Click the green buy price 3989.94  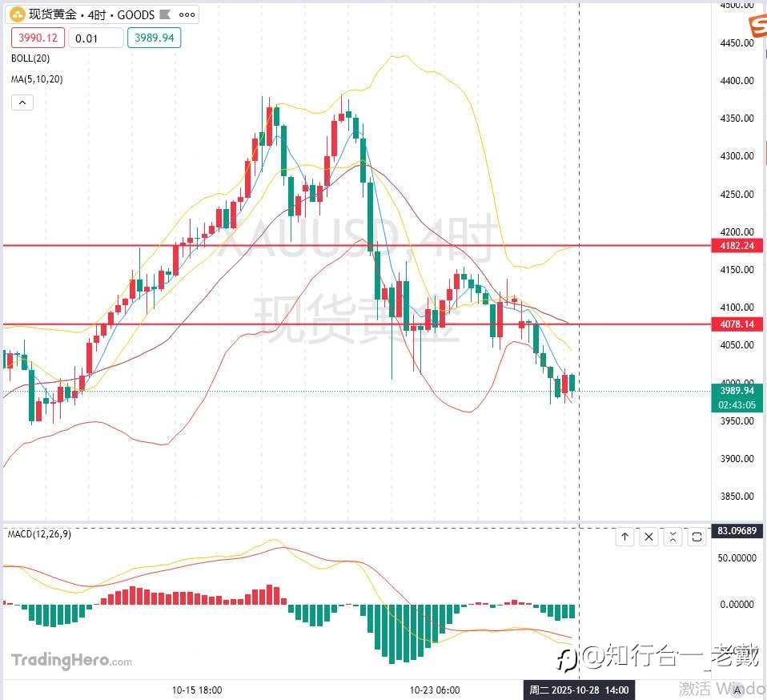(154, 38)
